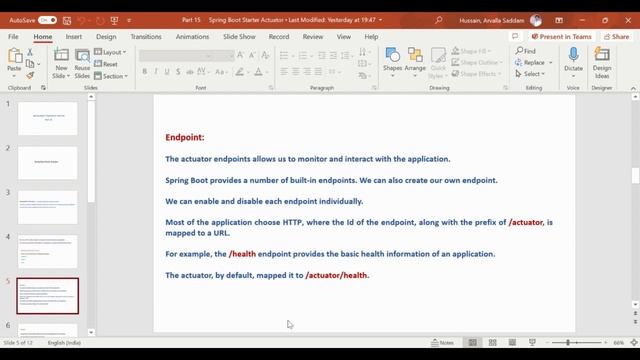Open the text Highlight Color swatch

240,72
